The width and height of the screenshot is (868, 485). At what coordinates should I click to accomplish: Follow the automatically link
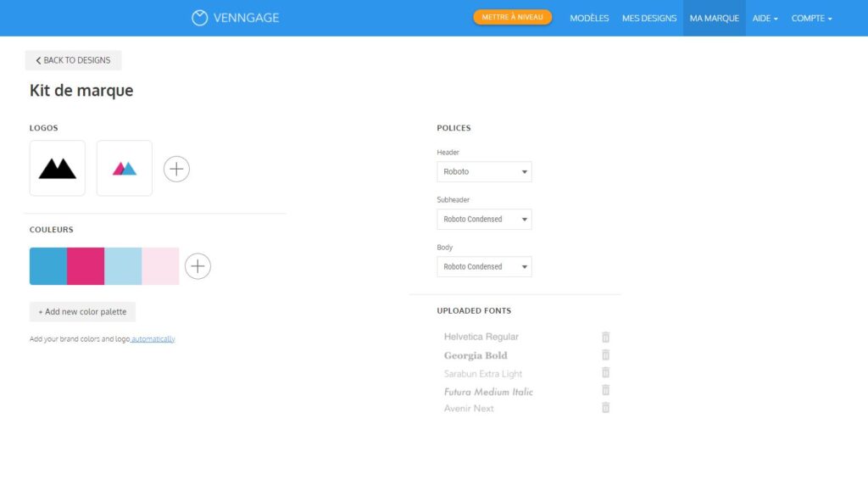(x=153, y=339)
